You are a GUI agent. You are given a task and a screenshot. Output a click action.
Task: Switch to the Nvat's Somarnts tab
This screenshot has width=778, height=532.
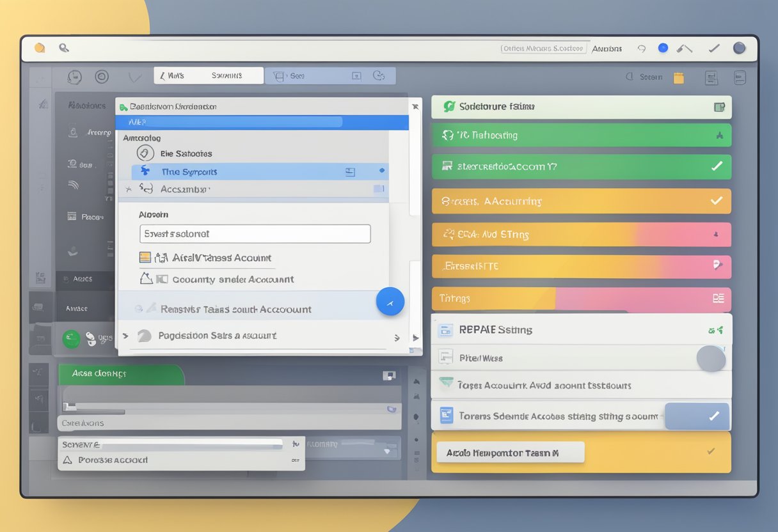[208, 75]
